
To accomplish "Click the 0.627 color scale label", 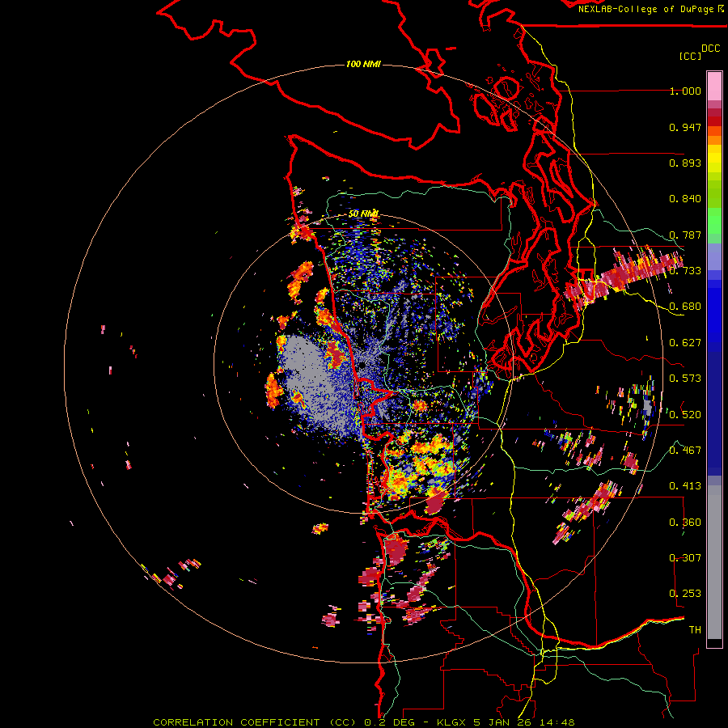I will coord(685,343).
